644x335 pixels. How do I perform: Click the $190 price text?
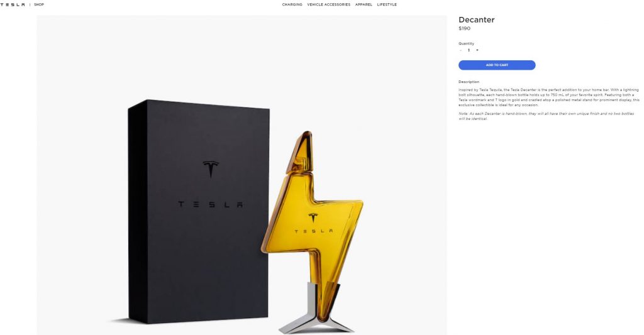pos(465,28)
